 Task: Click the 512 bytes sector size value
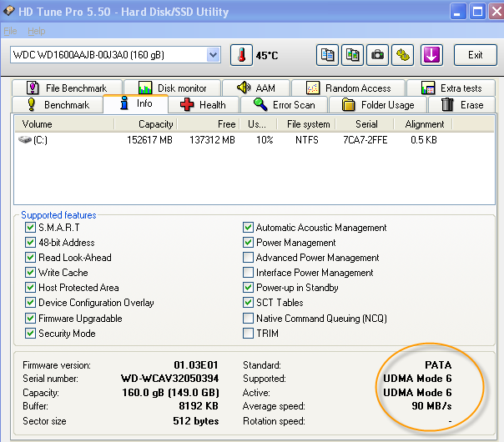(196, 421)
